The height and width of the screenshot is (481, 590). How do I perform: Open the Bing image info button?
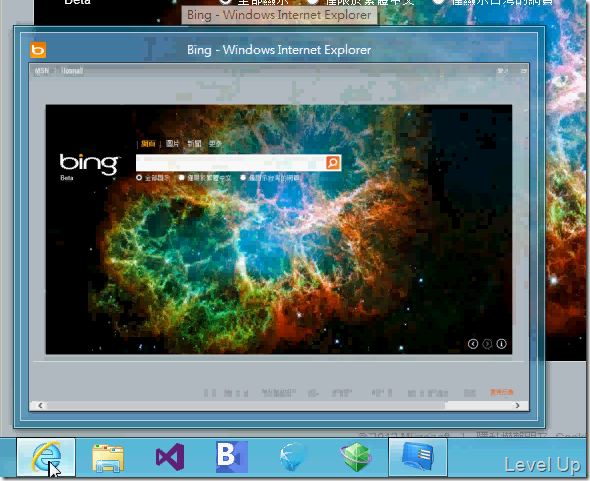[x=502, y=344]
